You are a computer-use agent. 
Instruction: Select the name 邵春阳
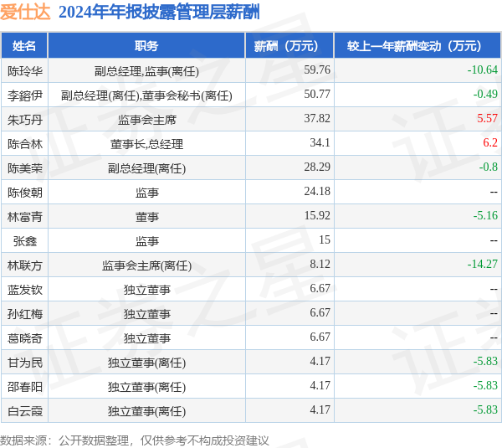point(24,387)
